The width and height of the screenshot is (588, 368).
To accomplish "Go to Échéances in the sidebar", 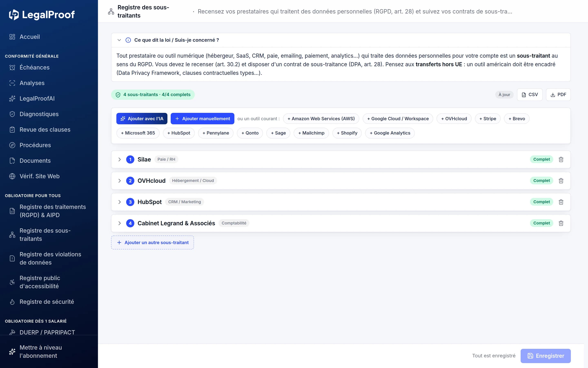I will tap(49, 67).
